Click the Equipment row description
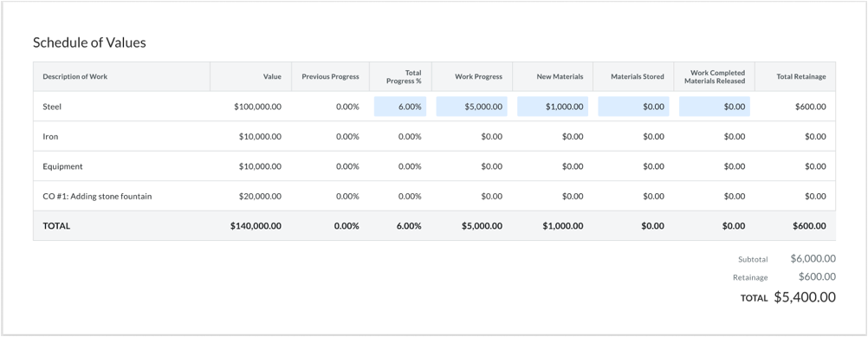The image size is (868, 337). tap(62, 166)
